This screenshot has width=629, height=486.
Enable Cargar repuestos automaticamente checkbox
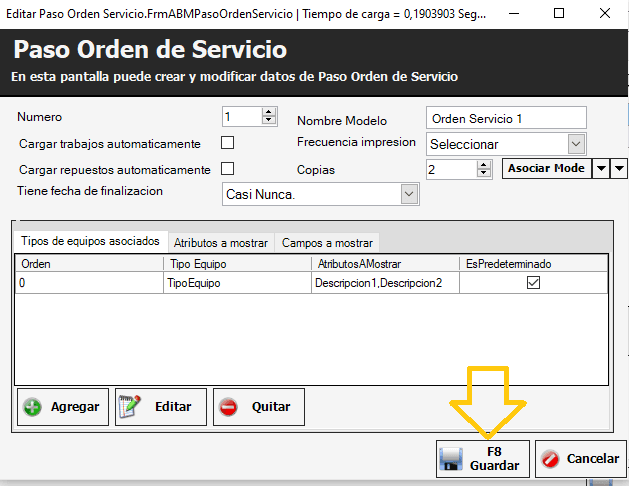click(227, 169)
